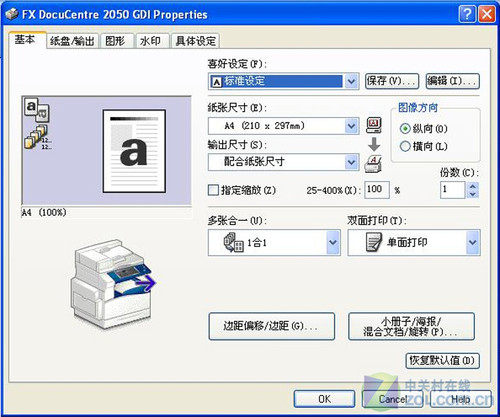
Task: Open the 多张合一 dropdown showing 1合1
Action: (274, 243)
